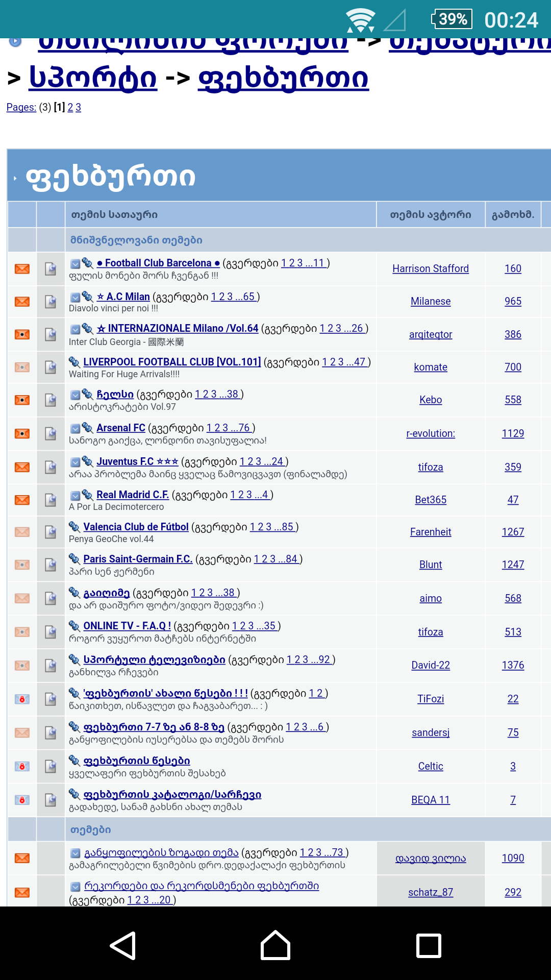Tap the pin icon beside LIVERPOOL FOOTBALL CLUB title

tap(74, 361)
